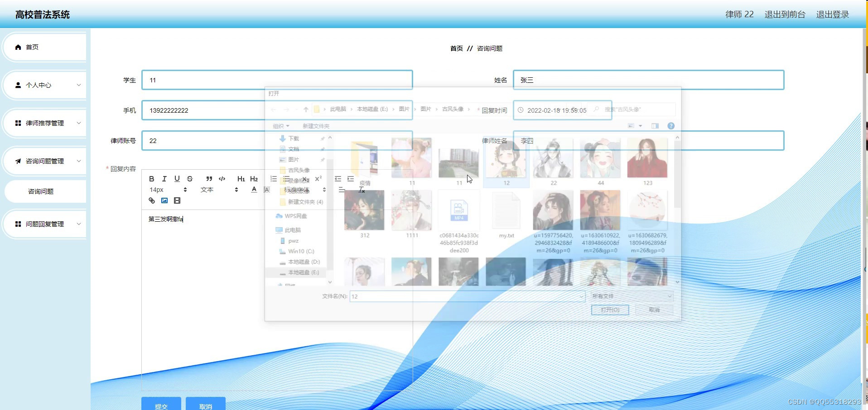868x410 pixels.
Task: Click the up-folder arrow in the file dialog
Action: tap(306, 110)
